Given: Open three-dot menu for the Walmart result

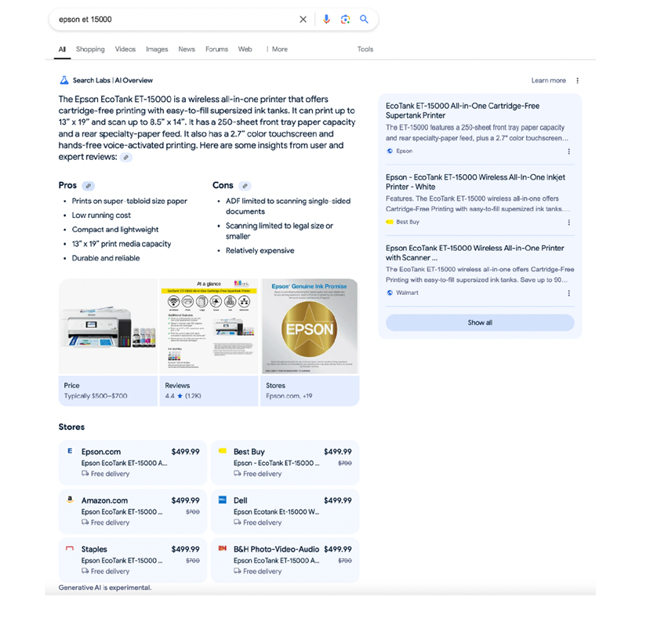Looking at the screenshot, I should (x=569, y=293).
